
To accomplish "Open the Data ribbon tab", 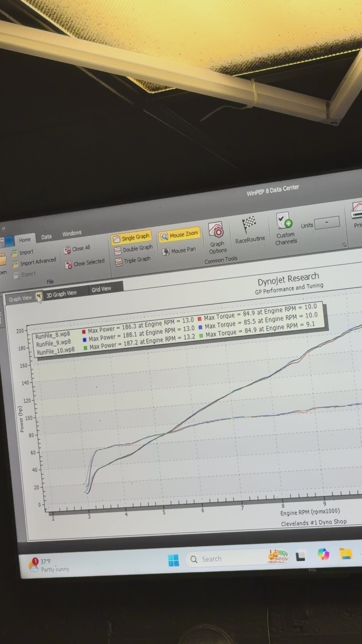I will [x=46, y=237].
